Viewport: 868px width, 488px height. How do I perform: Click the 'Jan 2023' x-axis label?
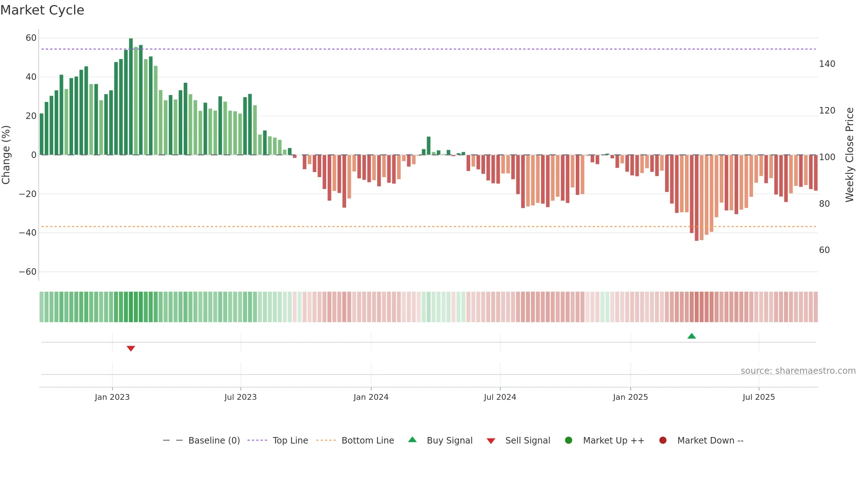pos(112,397)
